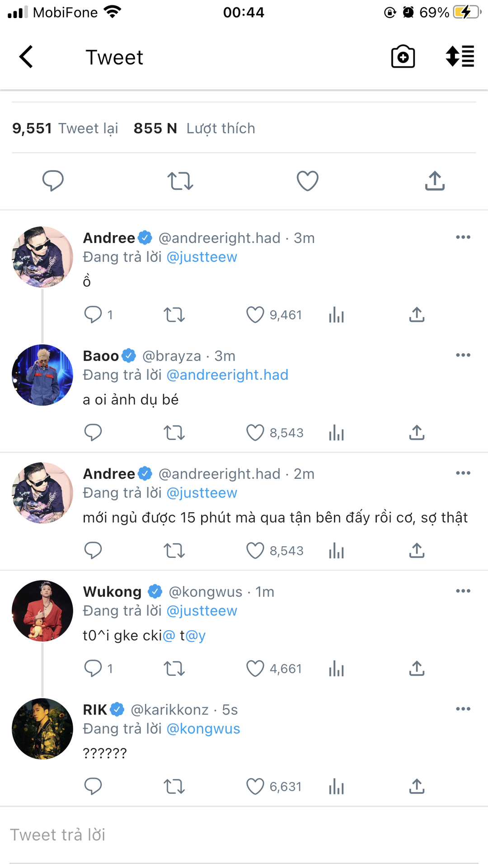This screenshot has width=488, height=868.
Task: Share RIK's "??????" reply
Action: 417,787
